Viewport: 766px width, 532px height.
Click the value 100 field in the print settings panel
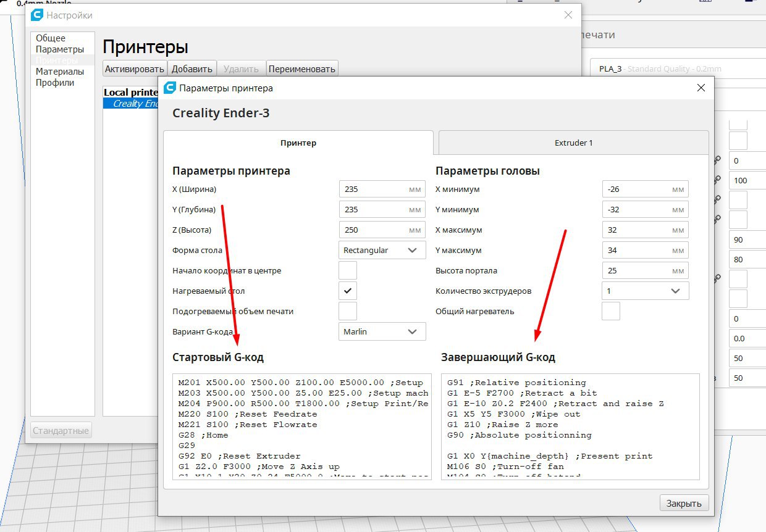pos(746,180)
